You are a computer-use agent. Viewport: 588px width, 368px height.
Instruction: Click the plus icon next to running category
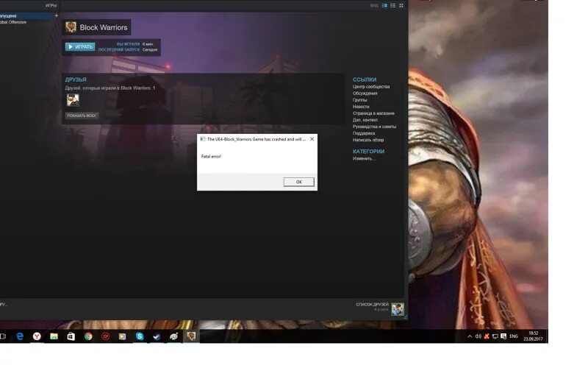57,15
